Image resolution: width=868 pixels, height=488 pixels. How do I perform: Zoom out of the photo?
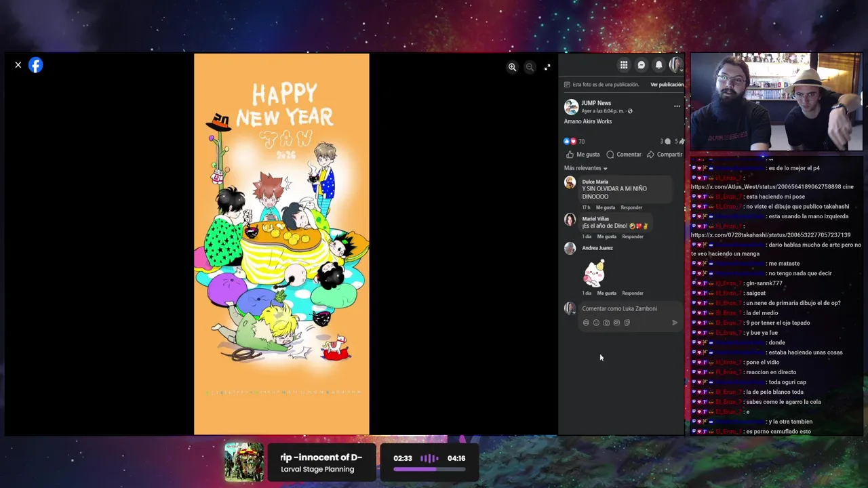coord(530,67)
